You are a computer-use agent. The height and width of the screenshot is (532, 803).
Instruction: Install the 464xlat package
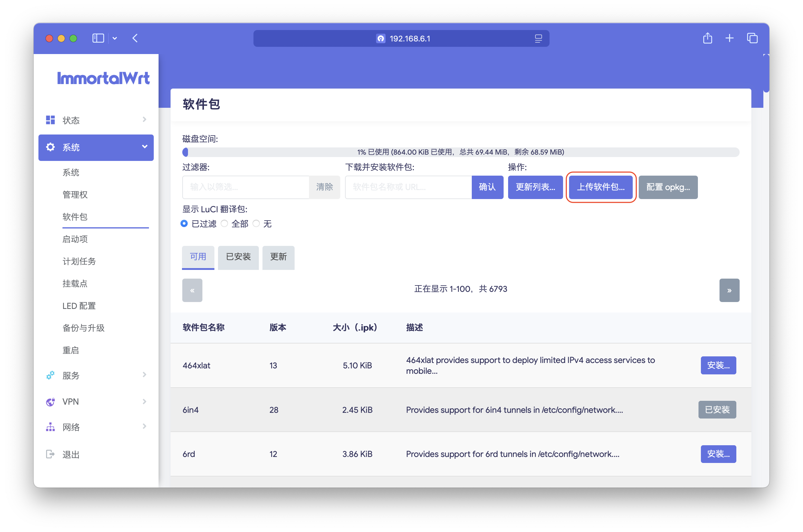[718, 365]
